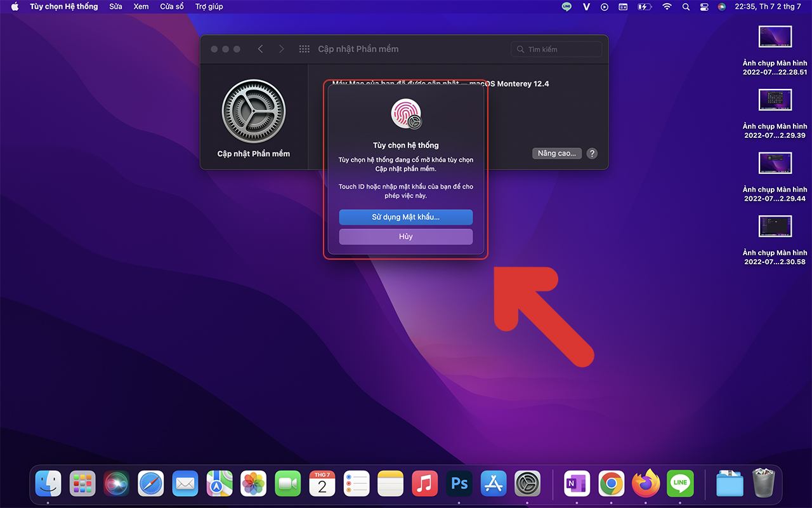
Task: Open the Mail app in Dock
Action: tap(185, 484)
